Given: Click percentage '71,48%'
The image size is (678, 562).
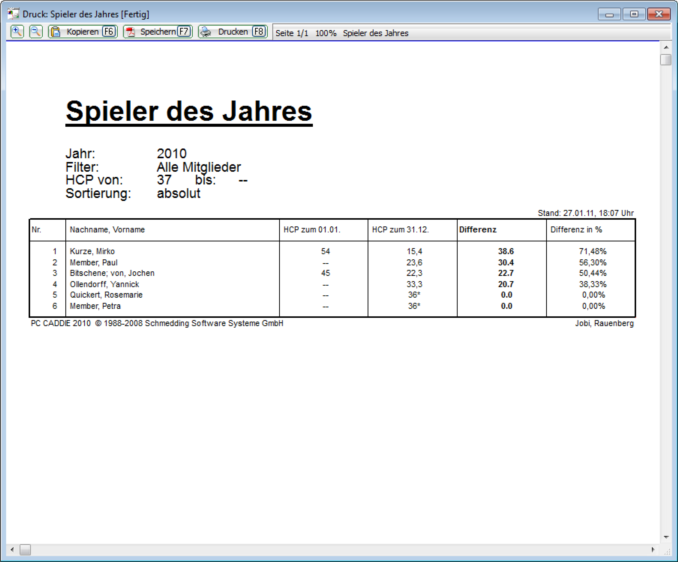Looking at the screenshot, I should [593, 251].
